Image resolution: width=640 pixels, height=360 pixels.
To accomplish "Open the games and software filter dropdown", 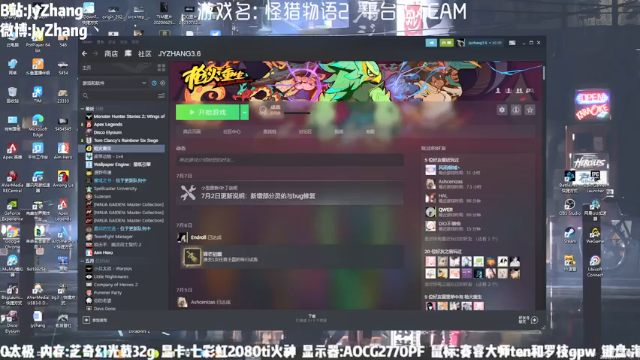I will click(x=114, y=83).
